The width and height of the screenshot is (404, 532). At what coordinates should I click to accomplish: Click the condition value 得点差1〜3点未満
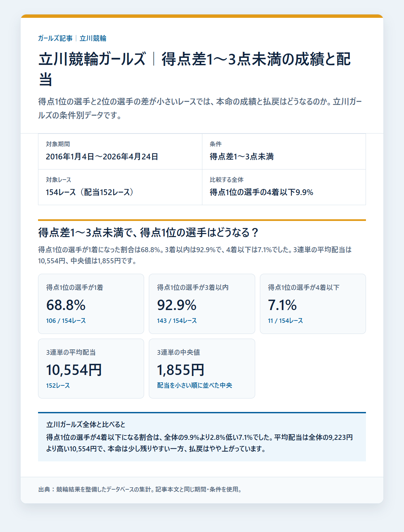pyautogui.click(x=242, y=157)
